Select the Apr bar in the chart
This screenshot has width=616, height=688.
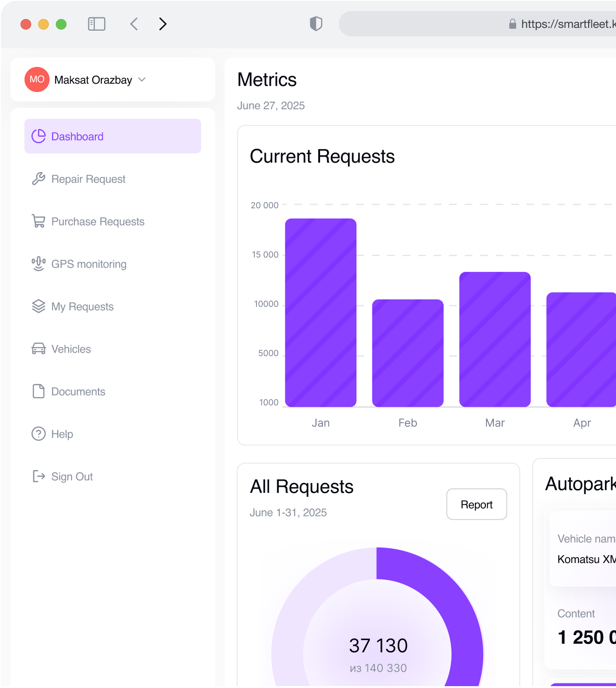coord(581,350)
